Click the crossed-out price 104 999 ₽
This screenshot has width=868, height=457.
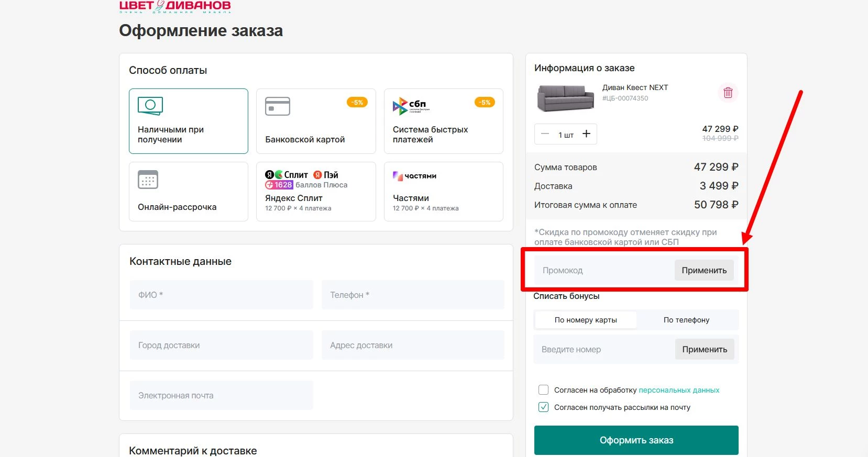click(x=720, y=138)
